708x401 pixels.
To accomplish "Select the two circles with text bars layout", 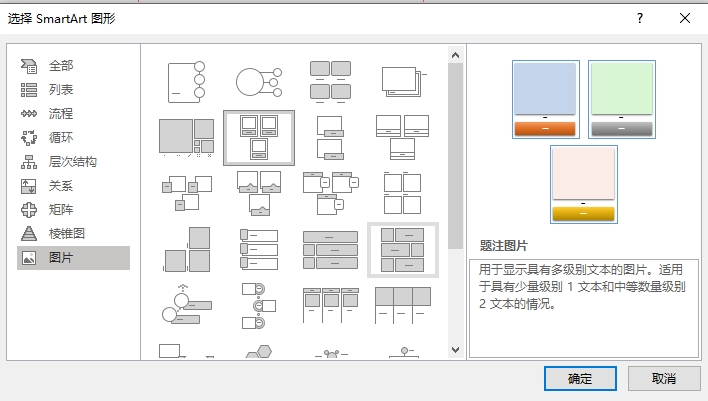I will tap(186, 304).
